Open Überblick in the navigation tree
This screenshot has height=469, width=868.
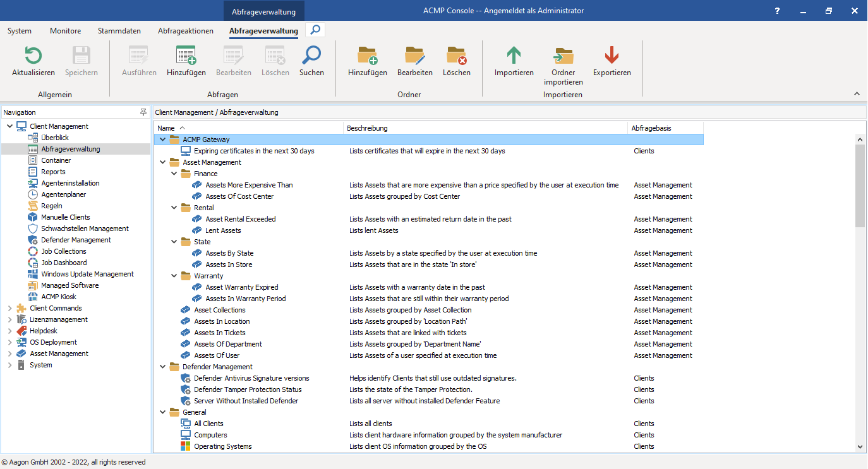click(x=55, y=138)
